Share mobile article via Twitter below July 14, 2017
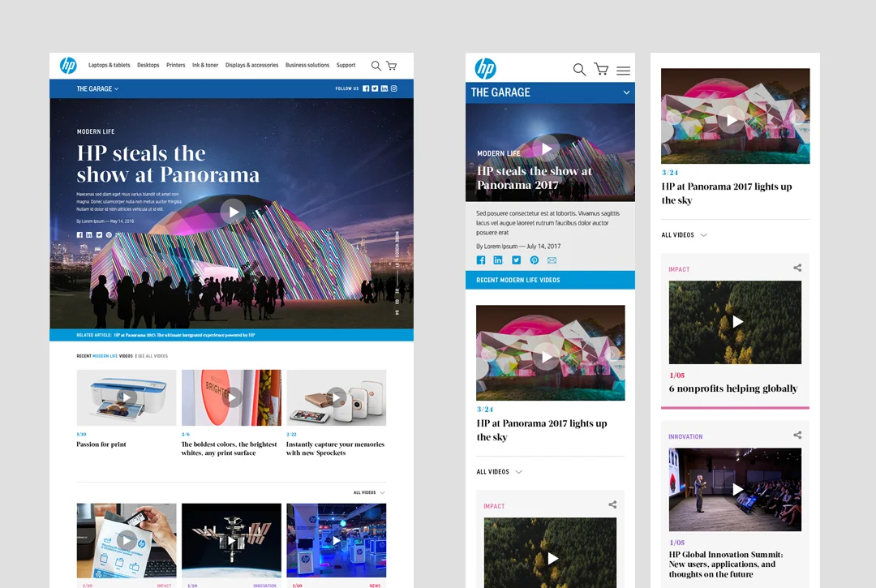The width and height of the screenshot is (876, 588). tap(516, 260)
